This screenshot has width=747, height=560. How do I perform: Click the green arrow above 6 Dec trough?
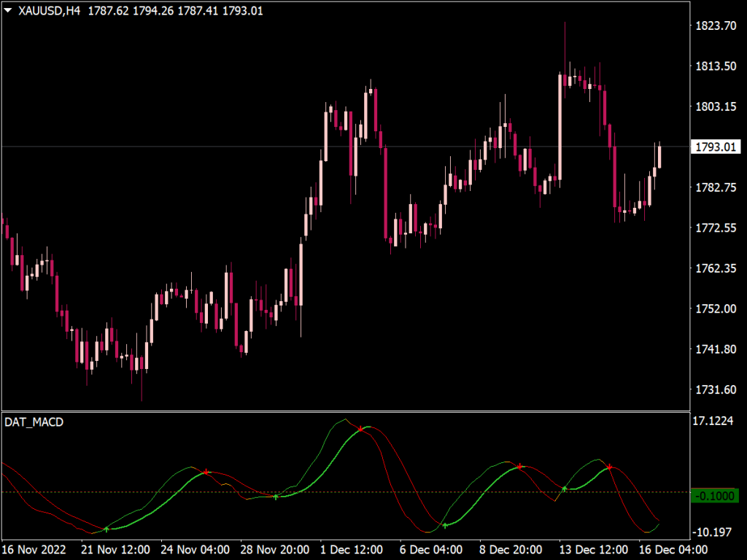[x=446, y=524]
